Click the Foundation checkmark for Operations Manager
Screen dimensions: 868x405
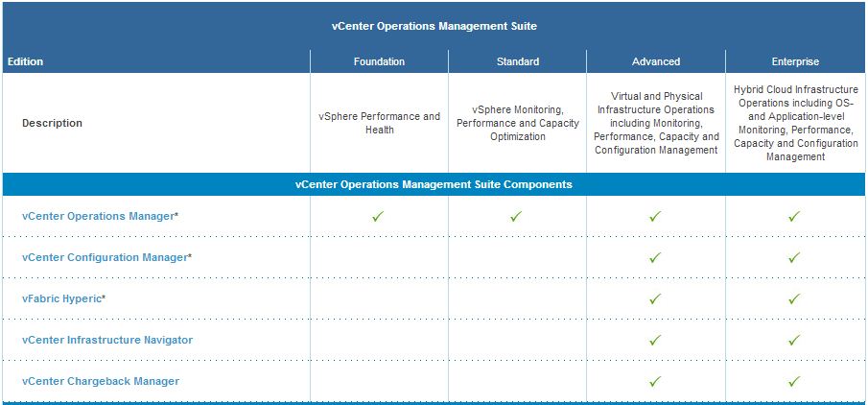(x=378, y=217)
